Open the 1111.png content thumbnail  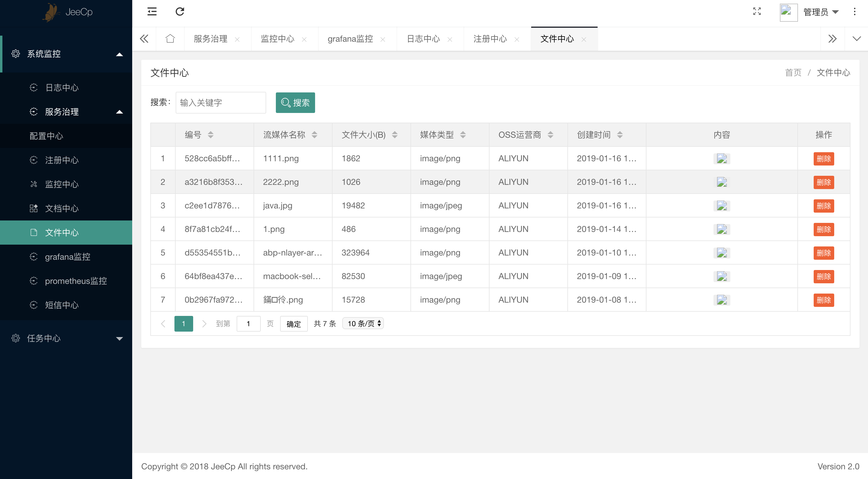[x=721, y=159]
